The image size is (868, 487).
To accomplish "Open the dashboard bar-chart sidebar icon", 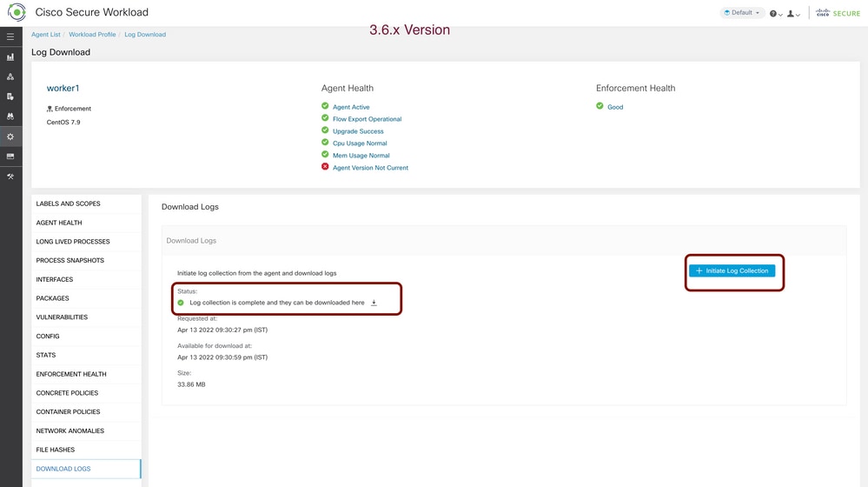I will [x=10, y=57].
